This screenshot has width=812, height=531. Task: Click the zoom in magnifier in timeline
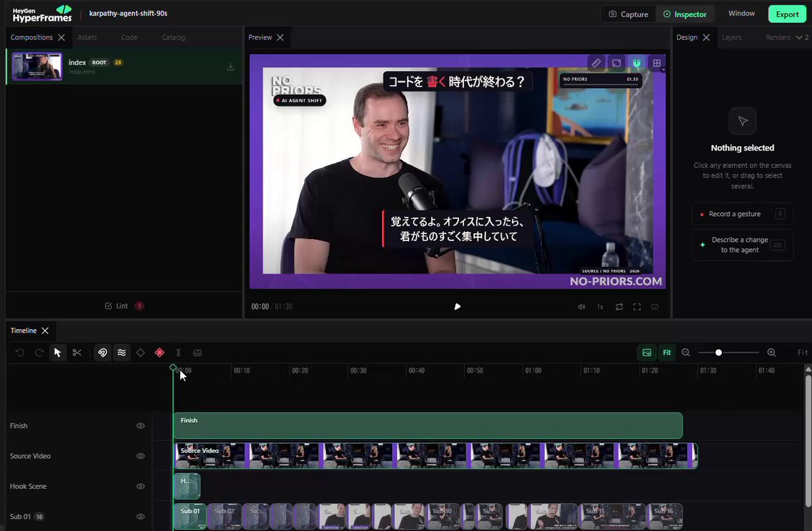pos(771,353)
